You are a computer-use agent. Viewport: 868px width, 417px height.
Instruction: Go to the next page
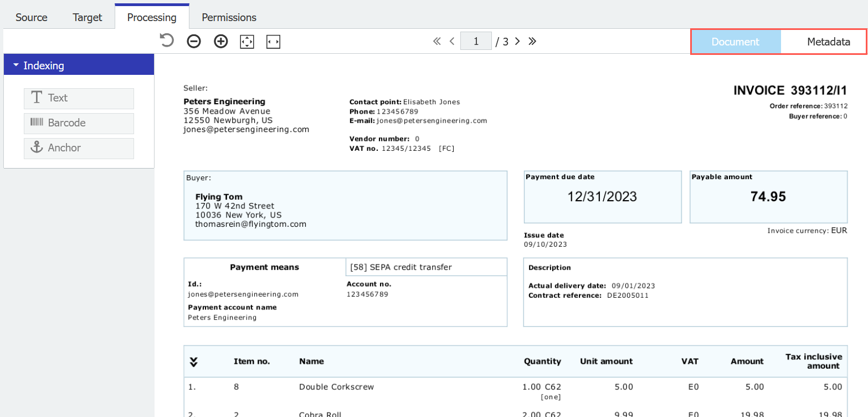click(x=517, y=40)
